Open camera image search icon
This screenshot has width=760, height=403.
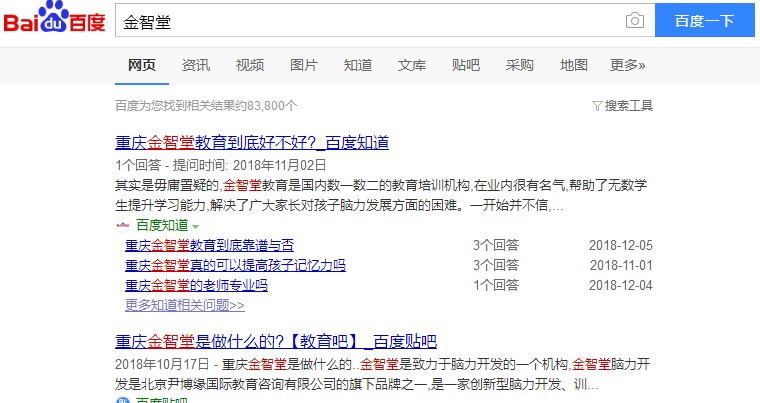(x=634, y=21)
